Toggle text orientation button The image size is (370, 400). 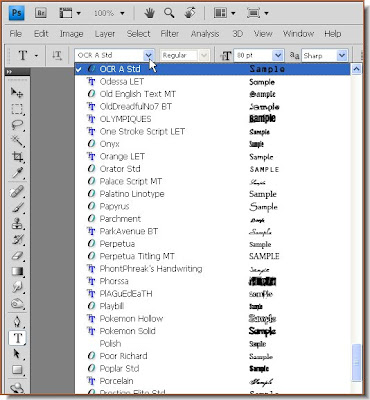pos(57,55)
